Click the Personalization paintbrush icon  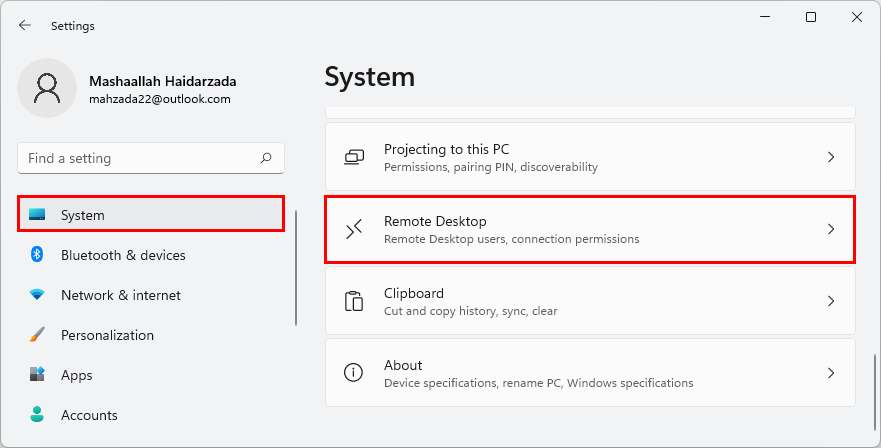pos(37,335)
